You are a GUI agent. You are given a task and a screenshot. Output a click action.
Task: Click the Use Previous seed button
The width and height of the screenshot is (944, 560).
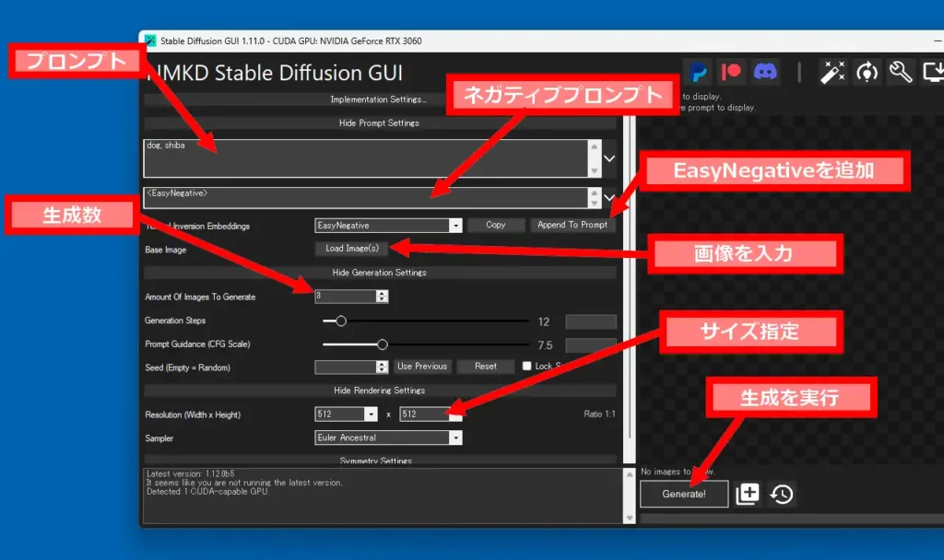(422, 367)
